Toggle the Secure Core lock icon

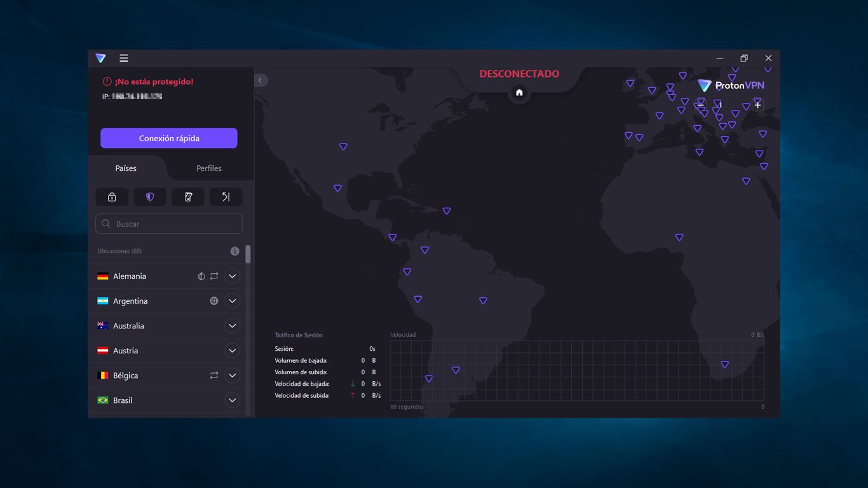pos(112,197)
